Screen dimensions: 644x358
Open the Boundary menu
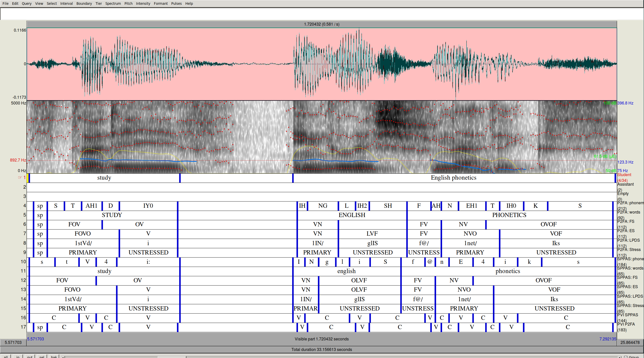[84, 4]
